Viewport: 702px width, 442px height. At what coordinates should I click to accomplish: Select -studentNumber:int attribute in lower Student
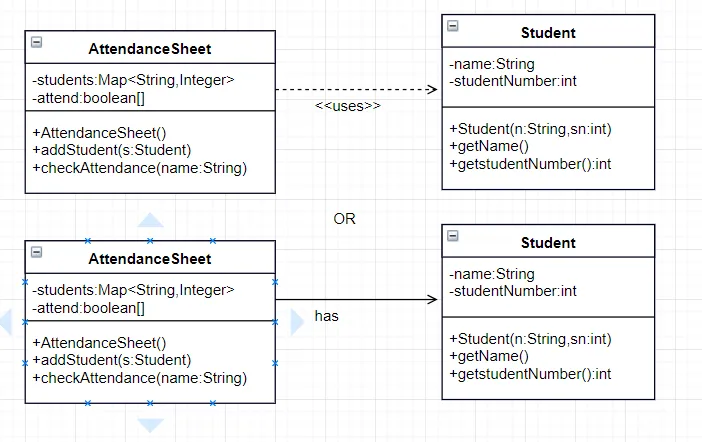click(513, 291)
